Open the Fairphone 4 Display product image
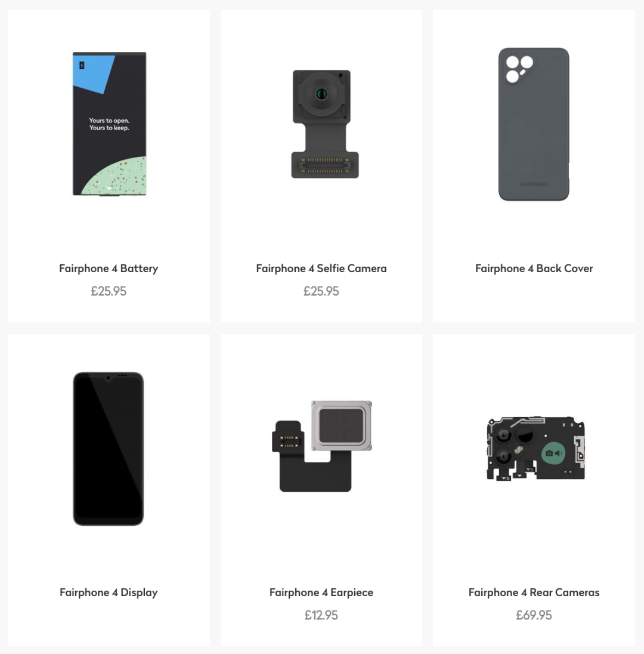The height and width of the screenshot is (654, 644). (109, 448)
